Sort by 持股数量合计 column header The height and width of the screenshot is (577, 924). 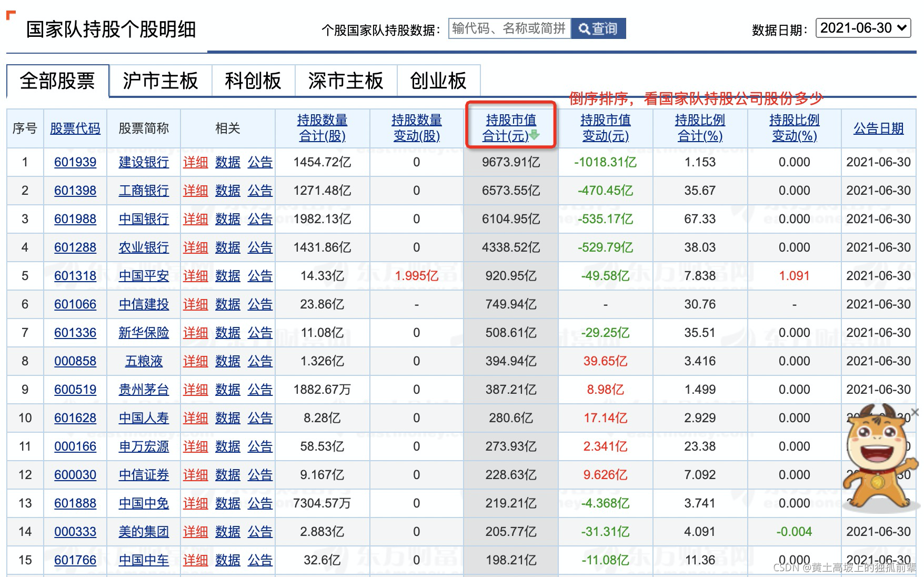pos(322,128)
